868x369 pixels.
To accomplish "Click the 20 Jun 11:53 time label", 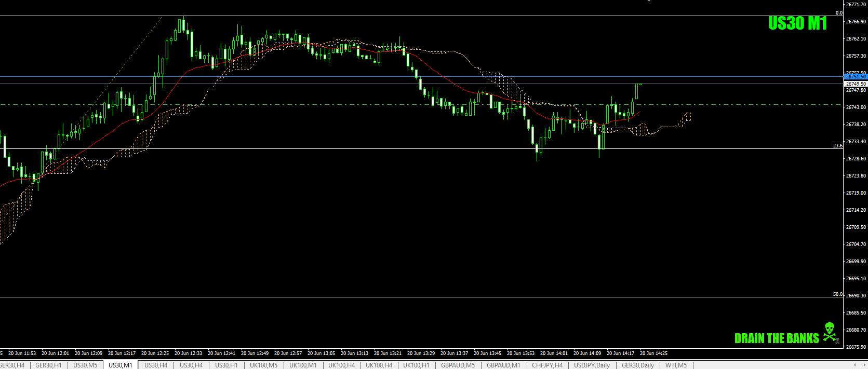I will [x=22, y=353].
